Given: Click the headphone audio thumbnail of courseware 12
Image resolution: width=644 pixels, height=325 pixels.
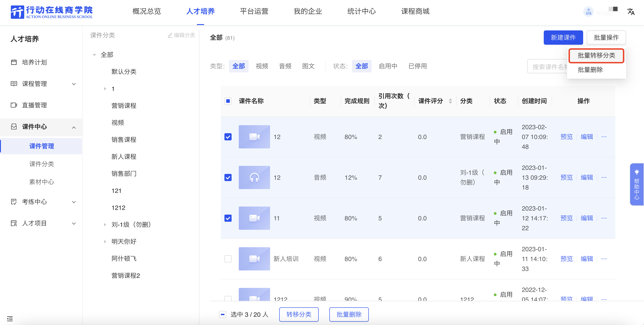Looking at the screenshot, I should [254, 177].
